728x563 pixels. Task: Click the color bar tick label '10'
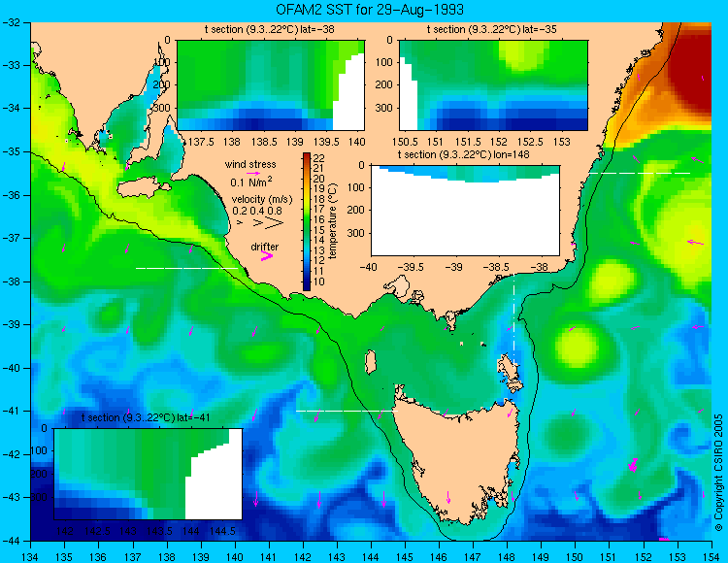[319, 281]
